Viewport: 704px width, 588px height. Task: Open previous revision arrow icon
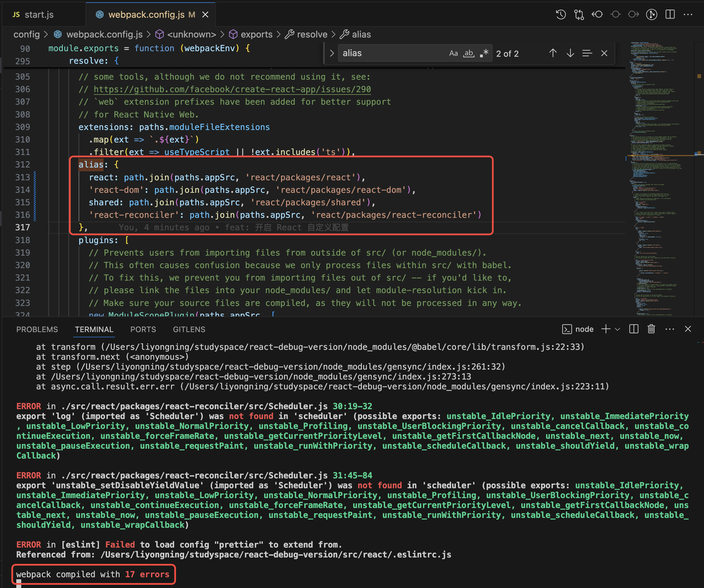597,15
